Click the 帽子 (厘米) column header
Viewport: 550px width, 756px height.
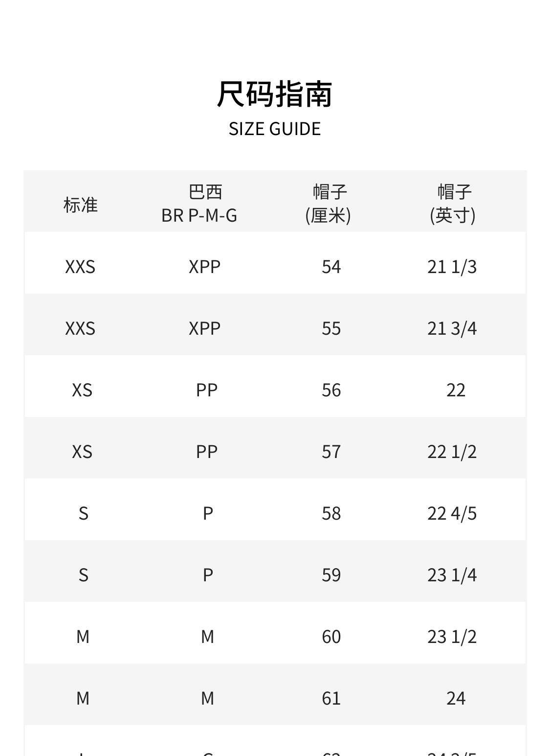click(329, 204)
